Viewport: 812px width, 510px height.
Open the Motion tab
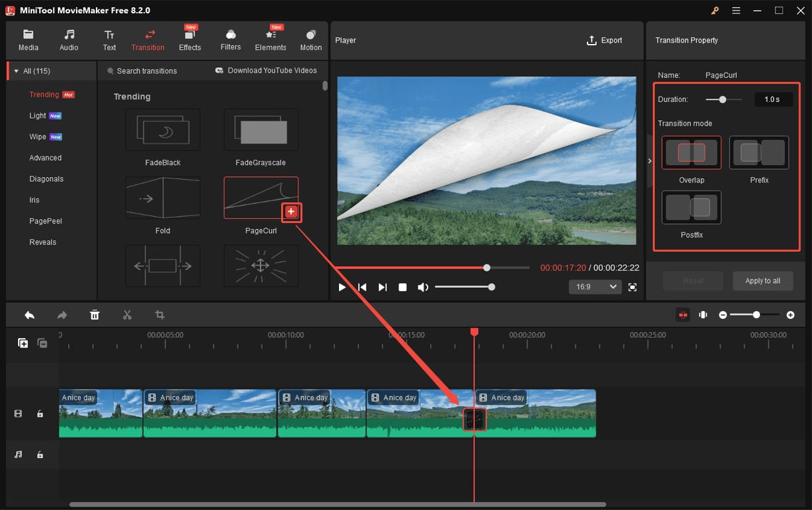point(311,40)
